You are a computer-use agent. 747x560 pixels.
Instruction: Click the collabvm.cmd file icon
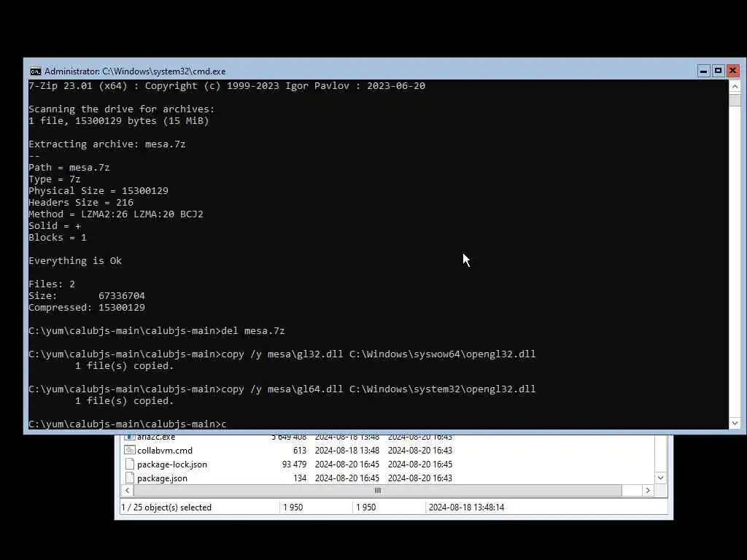click(x=130, y=450)
